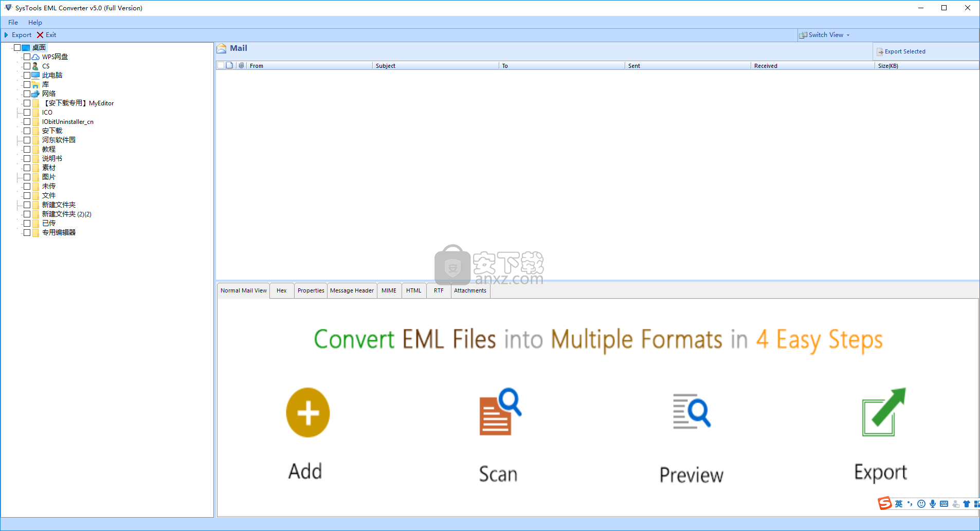Image resolution: width=980 pixels, height=531 pixels.
Task: Check the 桌面 root checkbox
Action: [x=17, y=48]
